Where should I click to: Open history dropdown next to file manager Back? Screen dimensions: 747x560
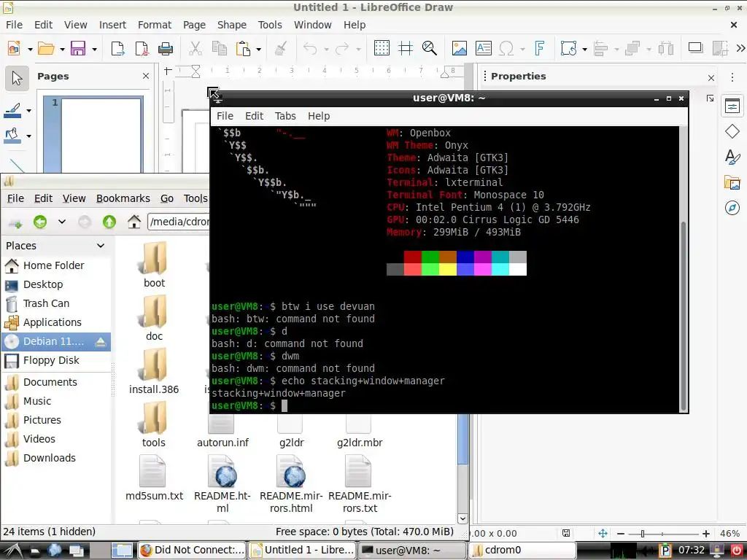pyautogui.click(x=62, y=222)
